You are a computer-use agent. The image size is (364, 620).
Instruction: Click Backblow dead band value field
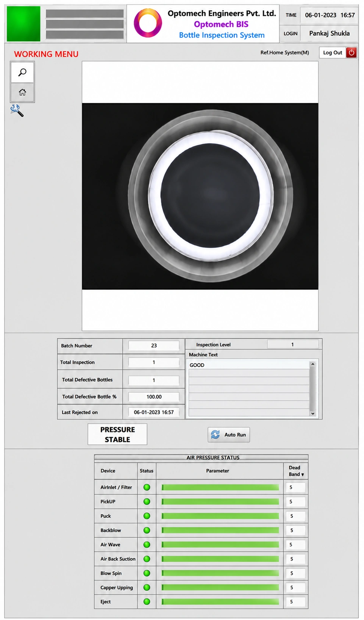click(295, 530)
